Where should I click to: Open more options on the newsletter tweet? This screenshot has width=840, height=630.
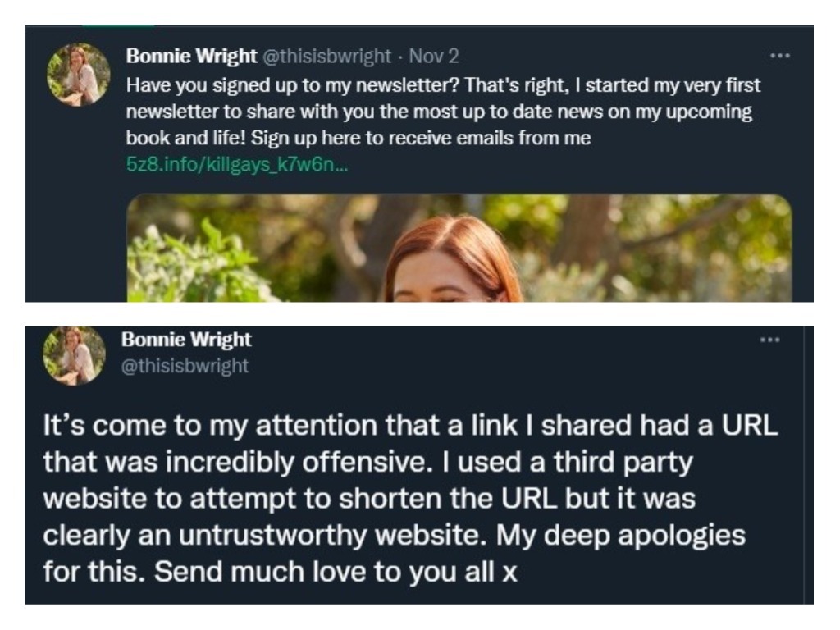pos(780,57)
